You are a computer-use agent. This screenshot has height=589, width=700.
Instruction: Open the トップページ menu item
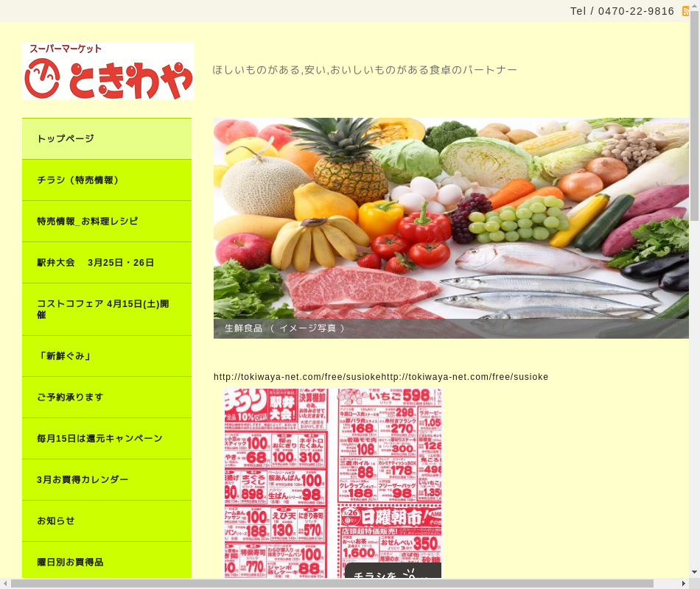click(x=107, y=138)
